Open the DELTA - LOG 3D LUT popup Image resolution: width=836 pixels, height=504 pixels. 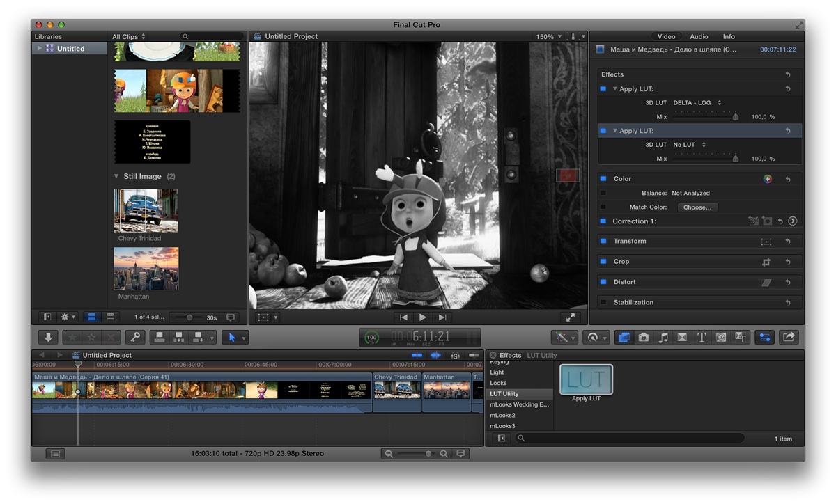tap(697, 103)
